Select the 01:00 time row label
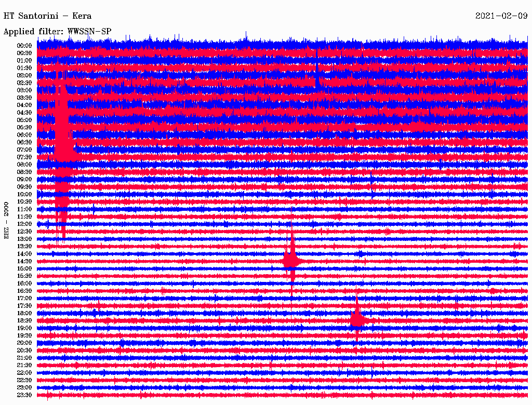 (x=24, y=61)
